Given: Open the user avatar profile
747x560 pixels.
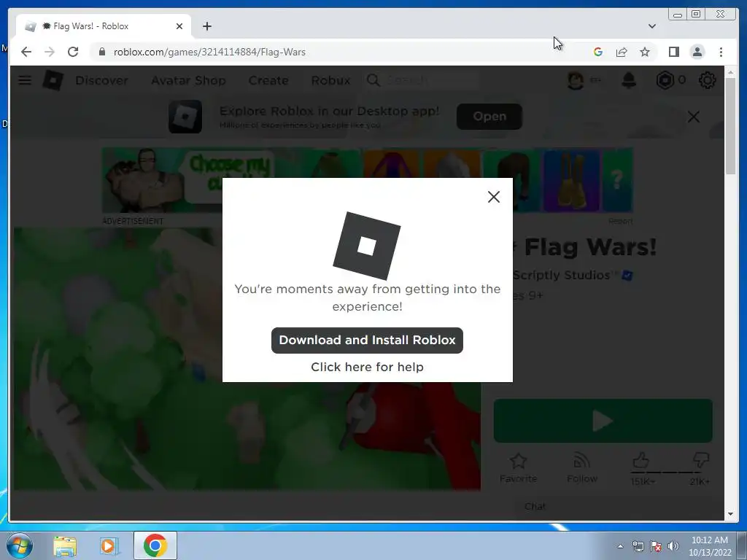Looking at the screenshot, I should point(576,80).
